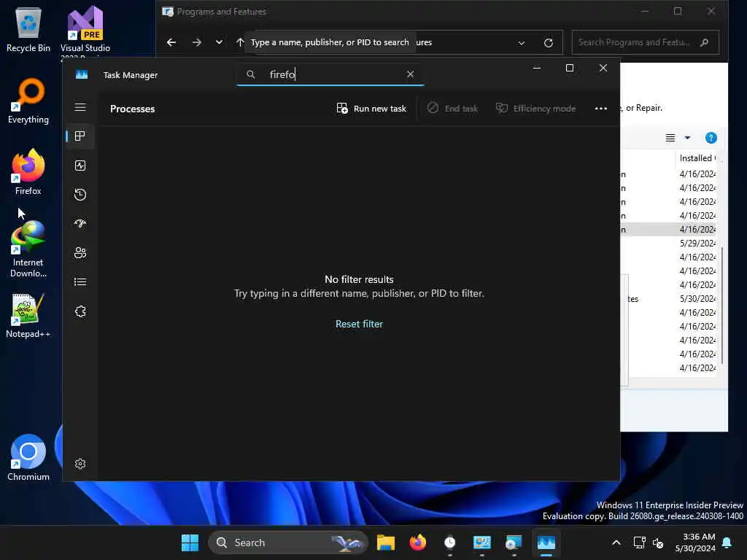The width and height of the screenshot is (747, 560).
Task: Open Firefox from the taskbar
Action: pyautogui.click(x=418, y=542)
